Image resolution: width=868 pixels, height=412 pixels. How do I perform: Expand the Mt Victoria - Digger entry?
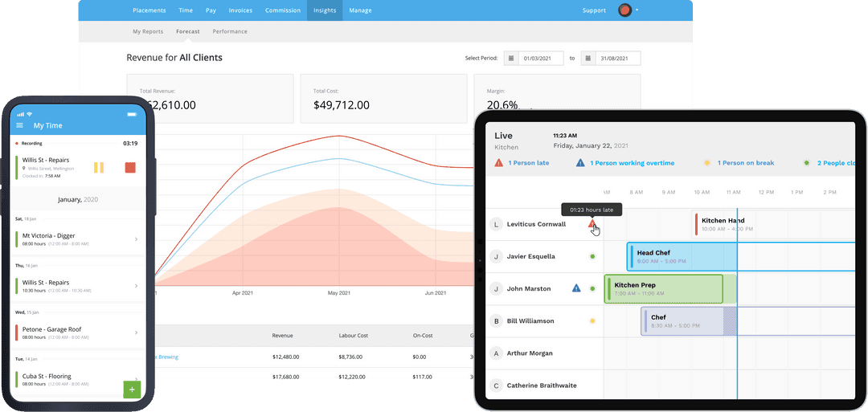135,239
